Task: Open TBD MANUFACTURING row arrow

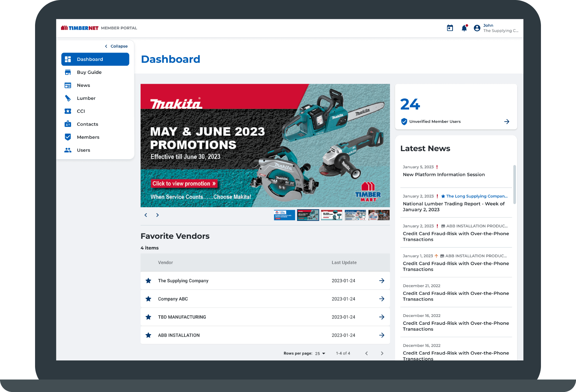Action: pos(382,317)
